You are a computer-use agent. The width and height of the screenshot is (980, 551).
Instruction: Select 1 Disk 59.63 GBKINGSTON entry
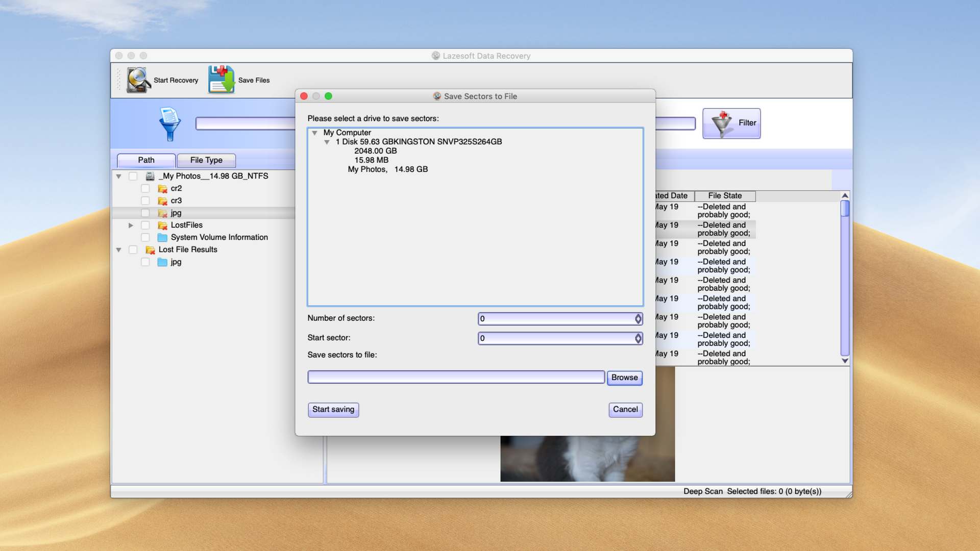pyautogui.click(x=419, y=142)
